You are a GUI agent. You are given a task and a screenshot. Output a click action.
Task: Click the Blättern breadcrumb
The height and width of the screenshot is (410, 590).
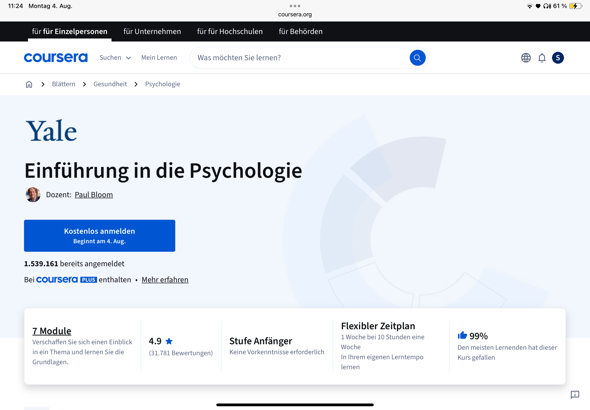click(x=64, y=84)
